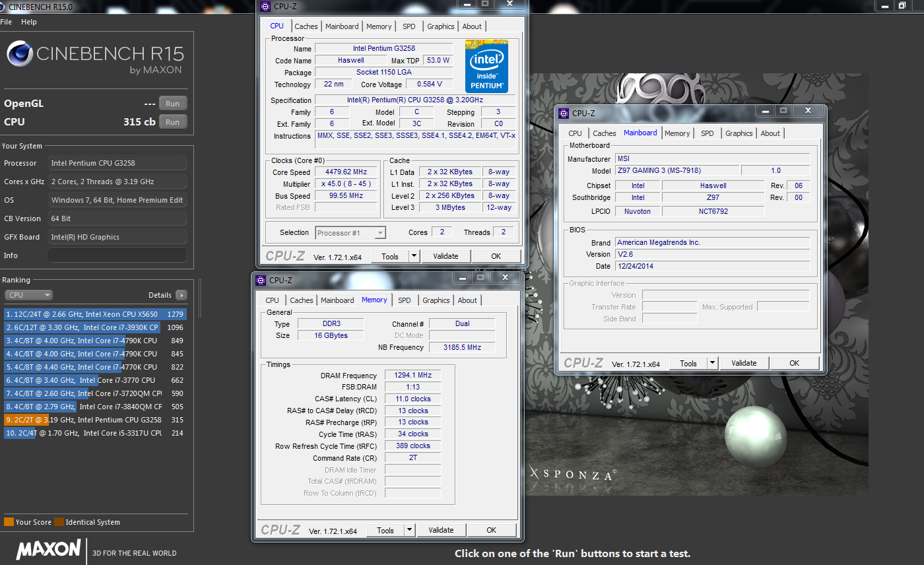
Task: Click Tools button in the CPU-Z CPU window
Action: tap(389, 256)
